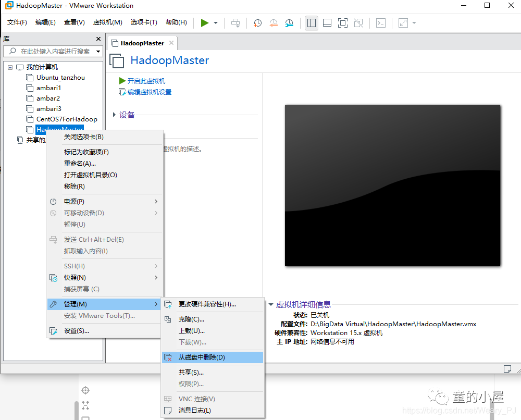Select ambari1 in the library tree
Viewport: 521px width, 420px height.
point(48,88)
